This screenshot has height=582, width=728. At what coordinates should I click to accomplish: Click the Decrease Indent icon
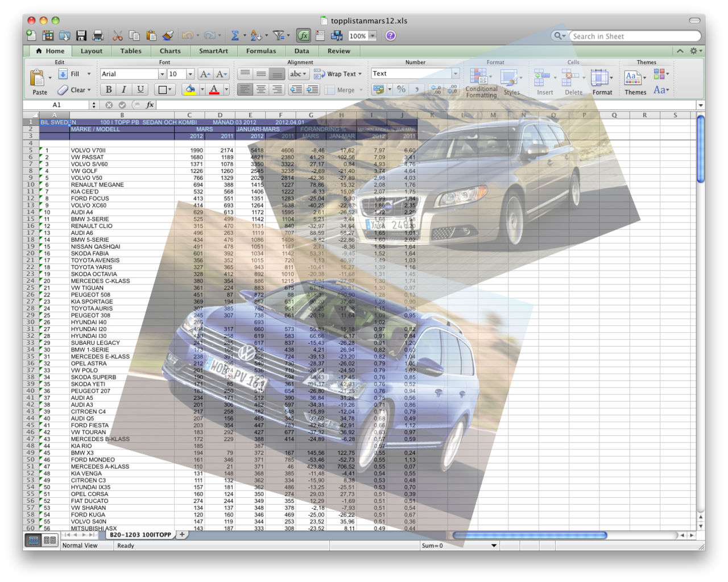(x=296, y=89)
